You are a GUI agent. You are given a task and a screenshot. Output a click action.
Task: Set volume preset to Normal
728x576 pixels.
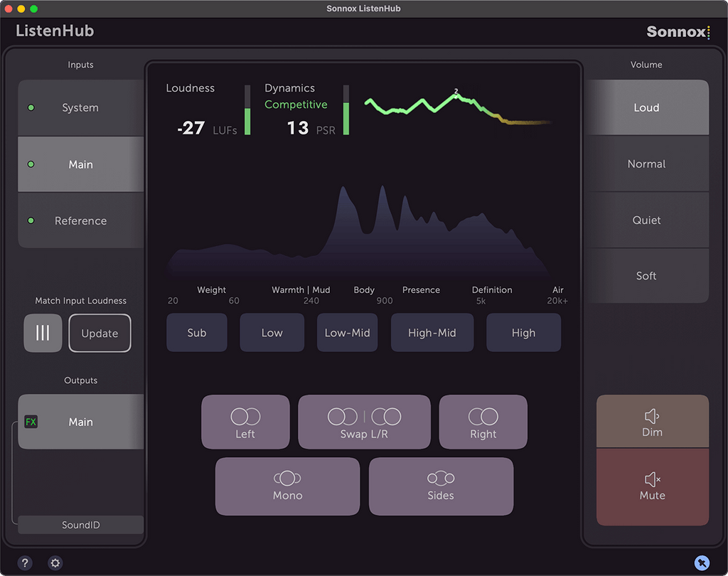coord(646,164)
